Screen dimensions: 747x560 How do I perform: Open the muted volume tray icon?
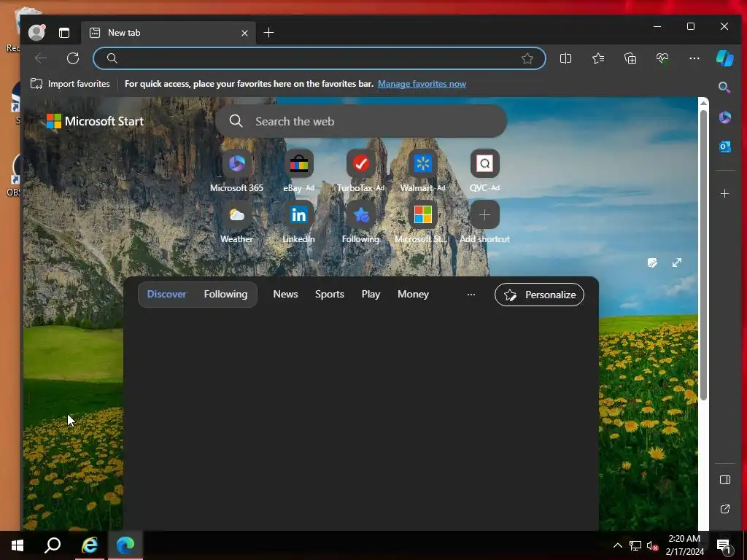pos(652,545)
